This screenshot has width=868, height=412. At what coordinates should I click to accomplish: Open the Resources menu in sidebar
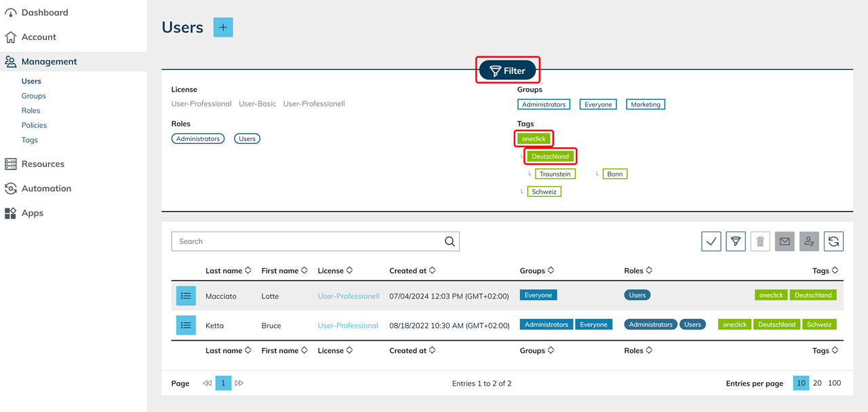pos(43,164)
